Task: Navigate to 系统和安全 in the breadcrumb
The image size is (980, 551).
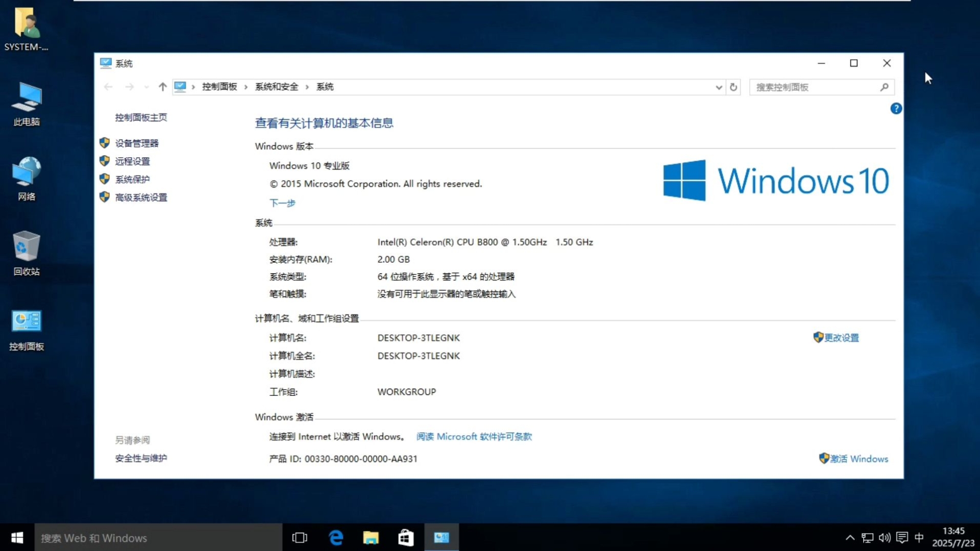Action: click(x=276, y=87)
